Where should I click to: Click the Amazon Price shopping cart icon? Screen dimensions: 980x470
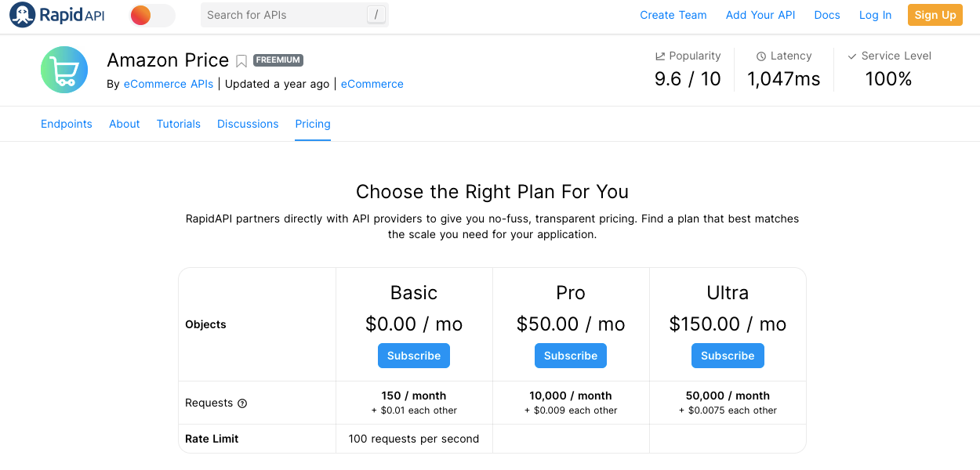tap(64, 69)
